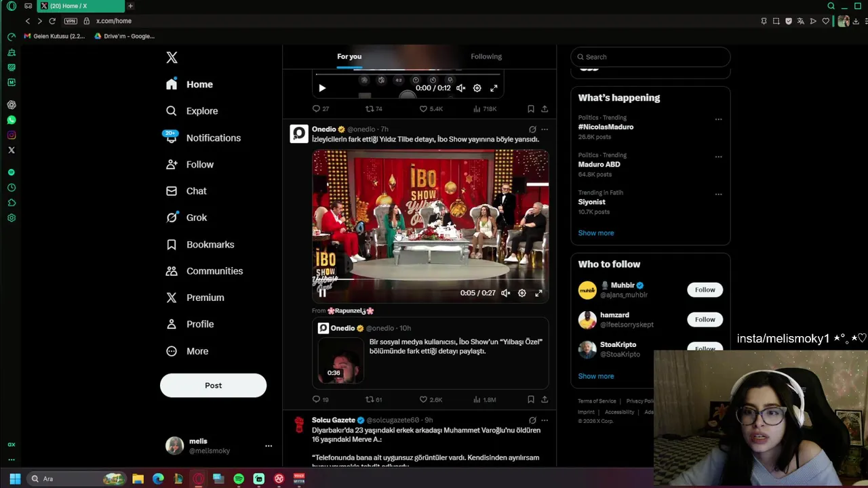Open Opera sidebar settings gear
This screenshot has width=868, height=488.
(12, 218)
